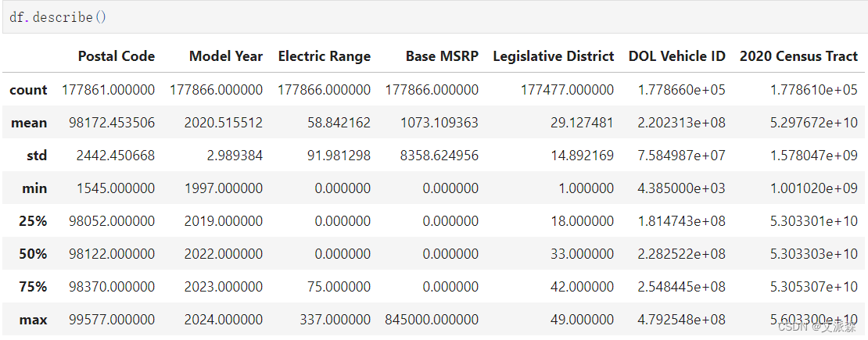The height and width of the screenshot is (340, 868).
Task: Click min Legislative District value 1.000000
Action: coord(586,188)
